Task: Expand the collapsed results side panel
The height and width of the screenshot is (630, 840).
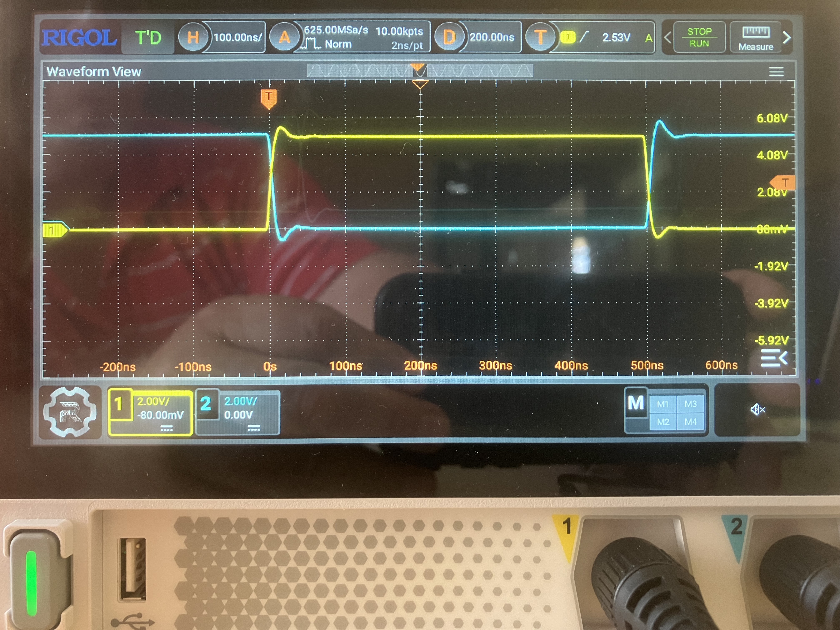Action: [x=774, y=358]
